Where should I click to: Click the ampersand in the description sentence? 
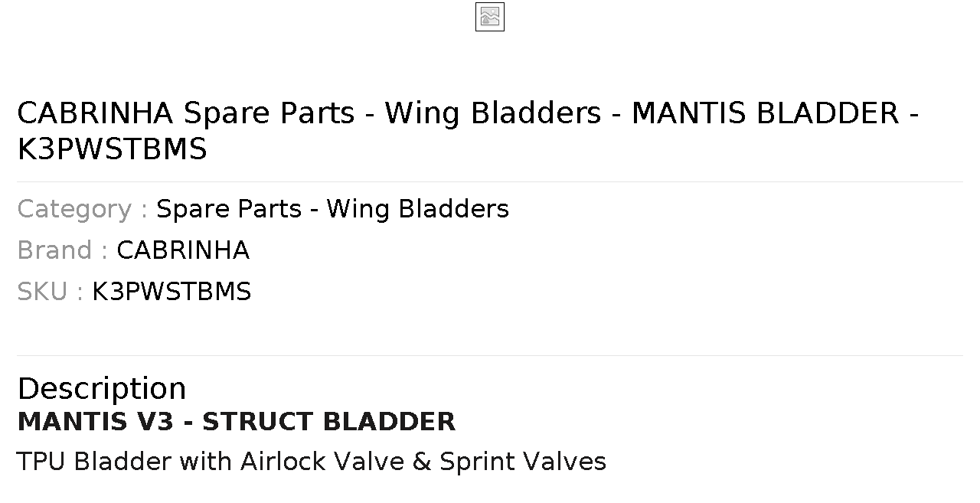[x=421, y=462]
